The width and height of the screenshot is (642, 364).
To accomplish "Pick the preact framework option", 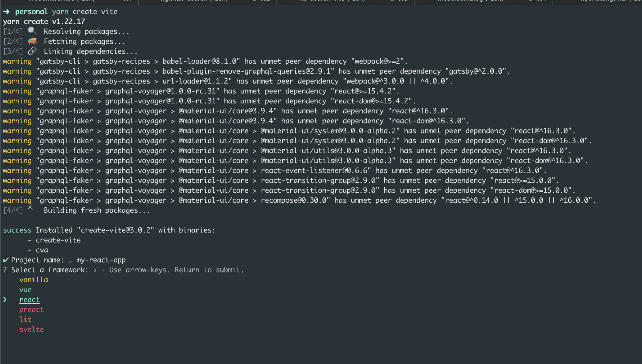I will tap(31, 309).
